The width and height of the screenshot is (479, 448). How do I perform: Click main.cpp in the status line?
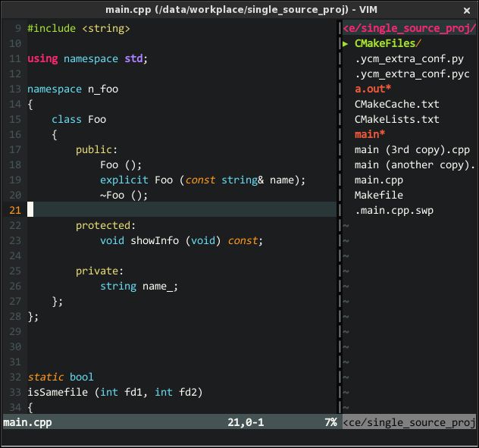pyautogui.click(x=27, y=423)
